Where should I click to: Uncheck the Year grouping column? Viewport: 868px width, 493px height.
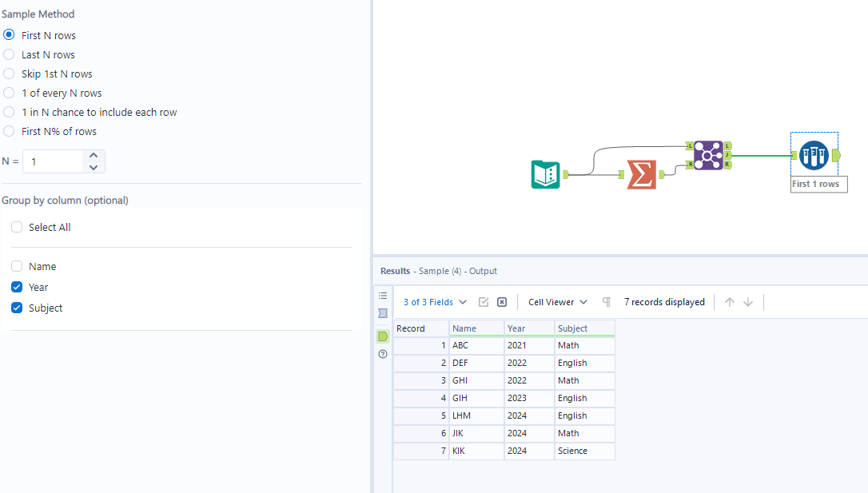[16, 287]
